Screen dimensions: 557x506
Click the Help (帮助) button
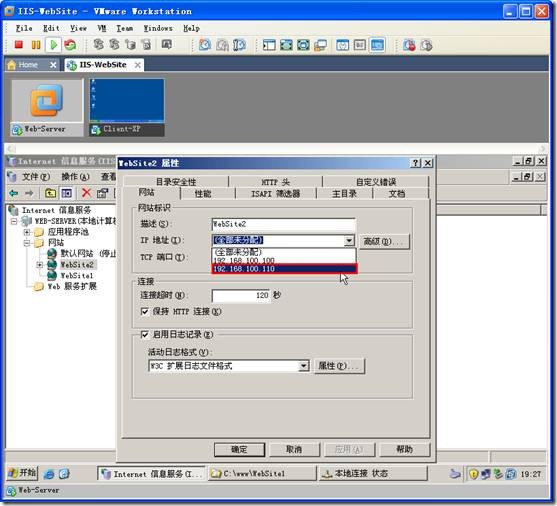405,450
